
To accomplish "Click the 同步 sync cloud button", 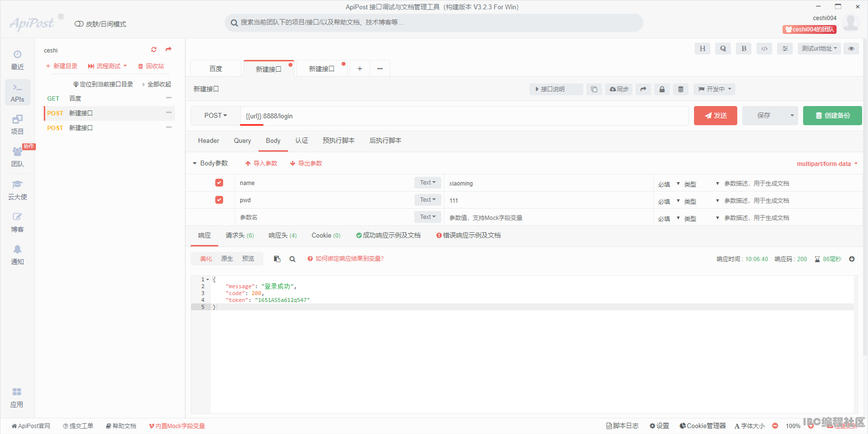I will [619, 89].
